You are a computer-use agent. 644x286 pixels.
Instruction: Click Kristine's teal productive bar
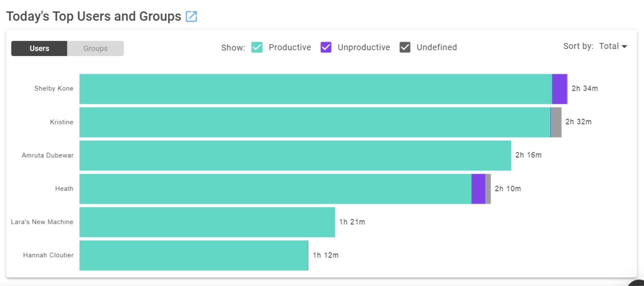315,122
